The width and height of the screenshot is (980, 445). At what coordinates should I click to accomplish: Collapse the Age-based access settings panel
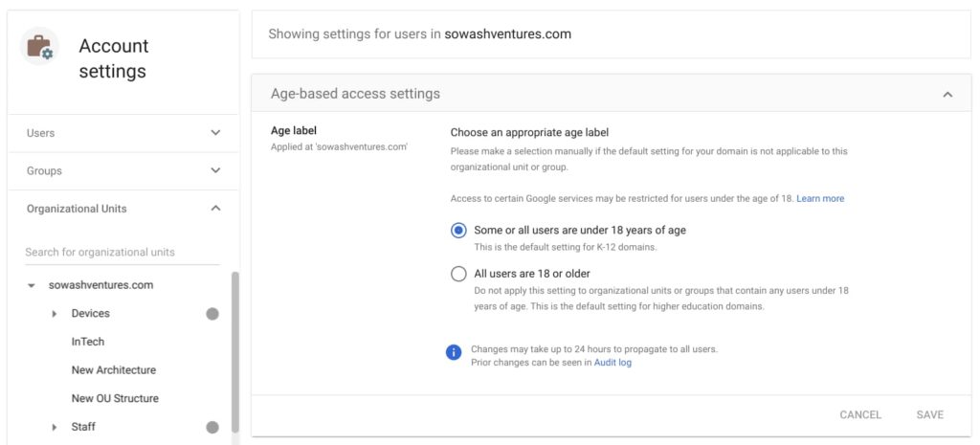(947, 95)
